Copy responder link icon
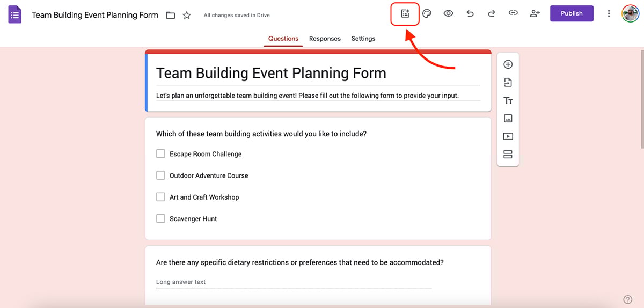Viewport: 644px width, 308px height. pyautogui.click(x=513, y=14)
